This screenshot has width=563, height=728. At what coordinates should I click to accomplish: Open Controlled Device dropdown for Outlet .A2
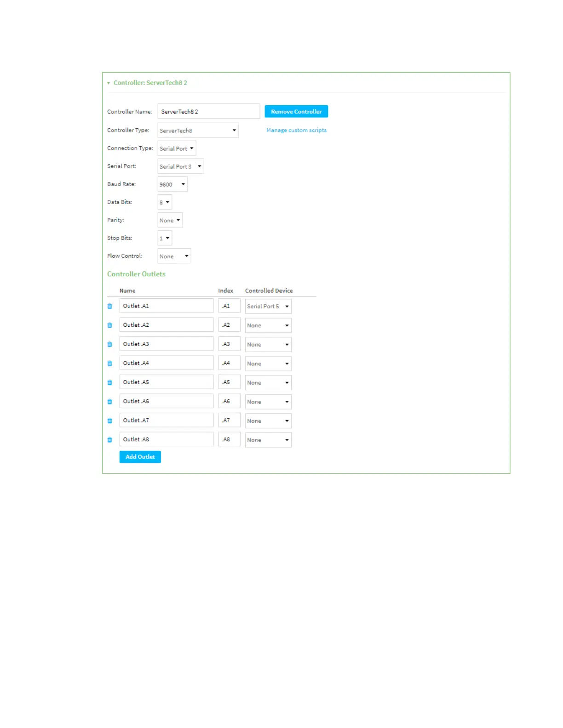[x=268, y=325]
